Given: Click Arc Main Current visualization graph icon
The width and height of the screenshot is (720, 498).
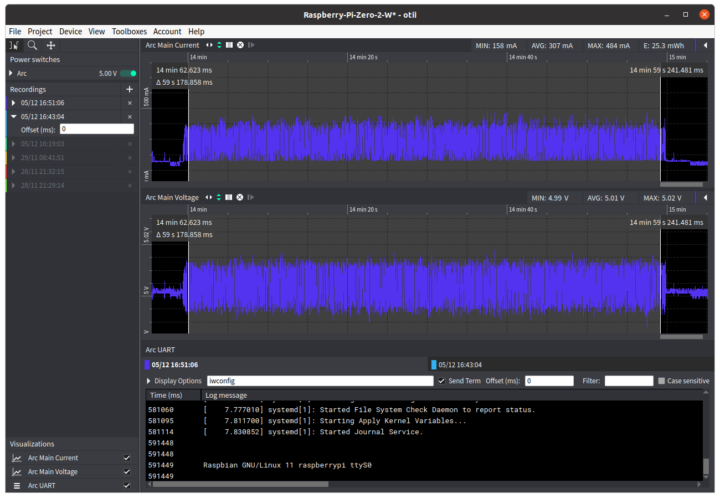Looking at the screenshot, I should tap(17, 458).
